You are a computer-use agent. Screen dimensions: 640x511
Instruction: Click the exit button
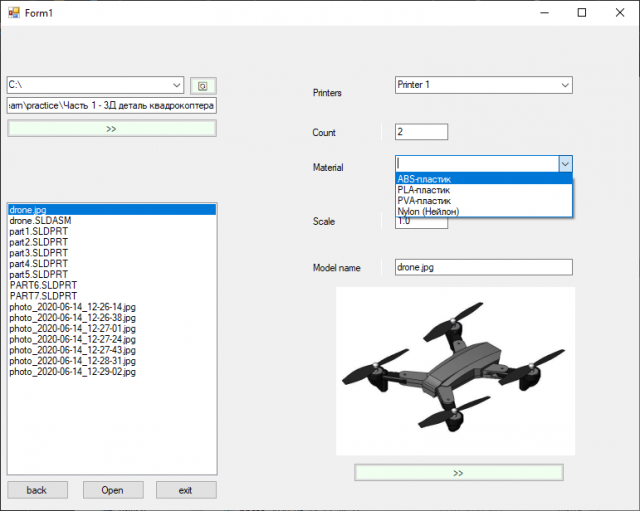[x=185, y=490]
